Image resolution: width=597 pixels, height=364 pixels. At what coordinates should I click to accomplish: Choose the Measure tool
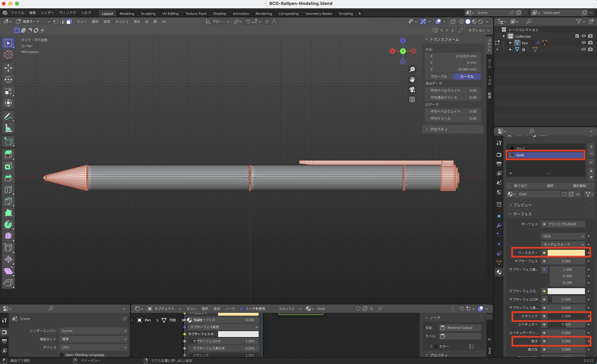pyautogui.click(x=8, y=128)
